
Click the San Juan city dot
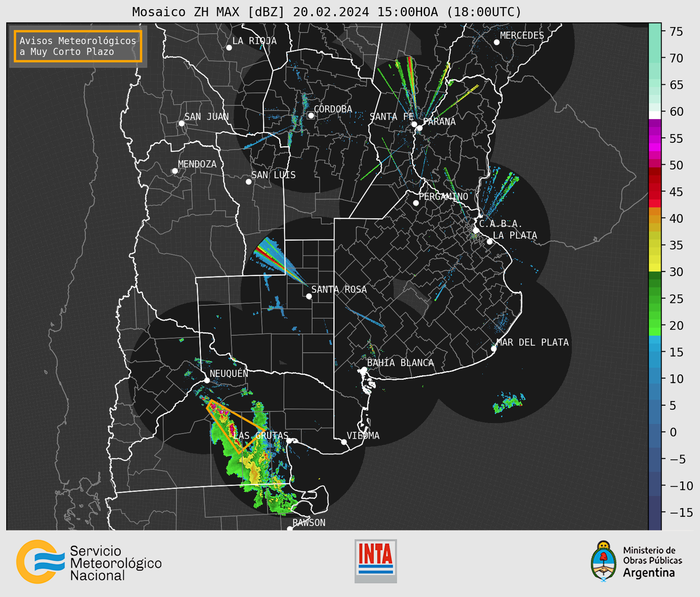coord(181,123)
